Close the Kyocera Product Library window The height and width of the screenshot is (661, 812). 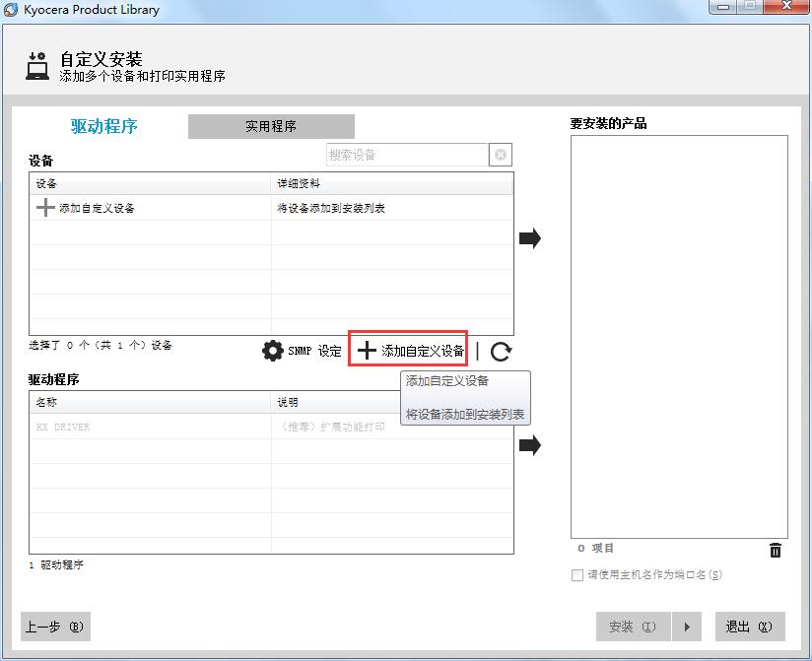pos(786,6)
